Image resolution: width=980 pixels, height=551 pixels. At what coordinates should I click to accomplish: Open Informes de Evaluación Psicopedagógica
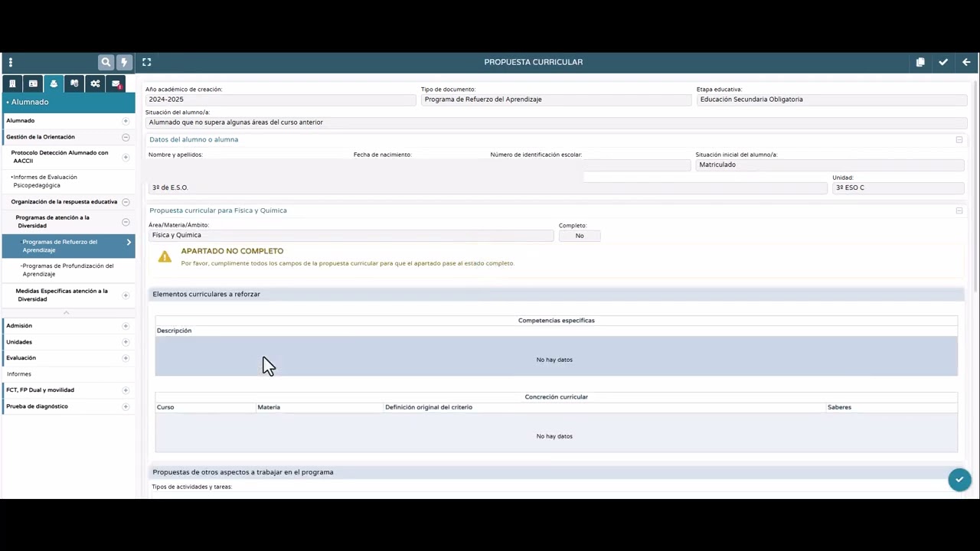44,181
